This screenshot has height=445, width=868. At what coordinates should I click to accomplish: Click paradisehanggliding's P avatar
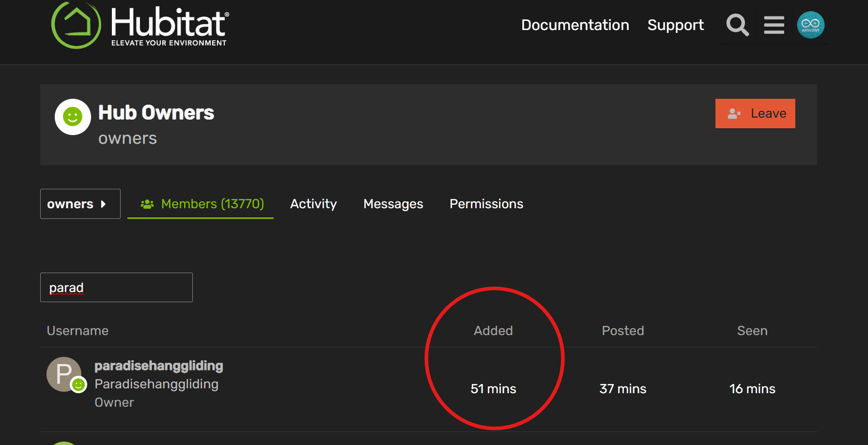pyautogui.click(x=64, y=374)
